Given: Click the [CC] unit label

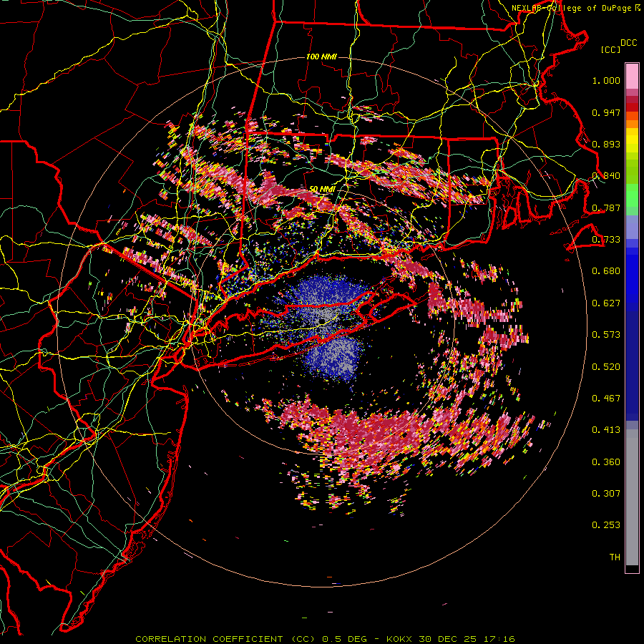Looking at the screenshot, I should tap(611, 49).
